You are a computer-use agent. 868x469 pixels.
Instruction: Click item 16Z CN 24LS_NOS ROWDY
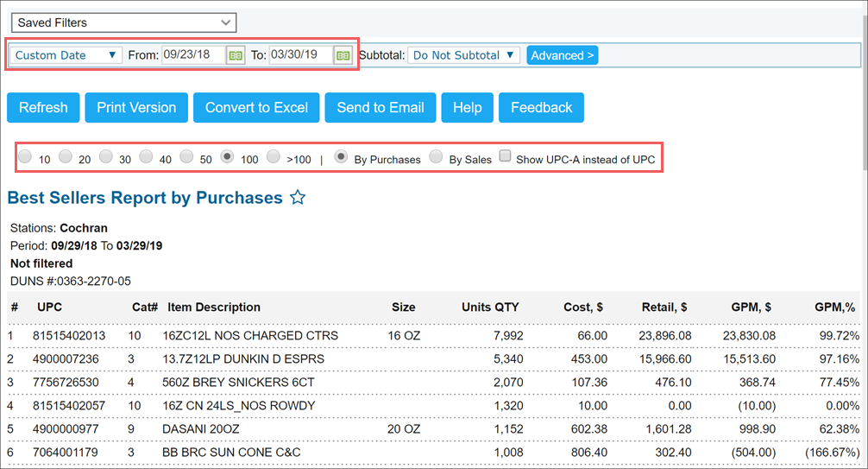(x=239, y=406)
